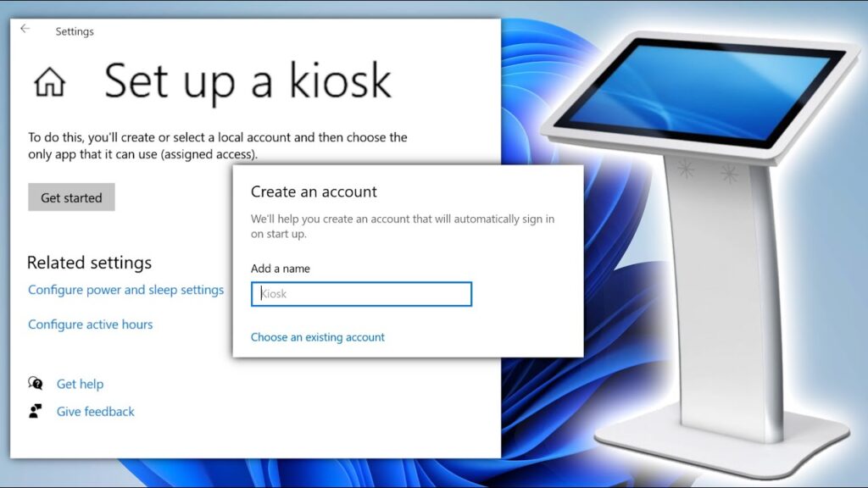Viewport: 868px width, 488px height.
Task: Click inside the Add a name field
Action: pyautogui.click(x=361, y=293)
